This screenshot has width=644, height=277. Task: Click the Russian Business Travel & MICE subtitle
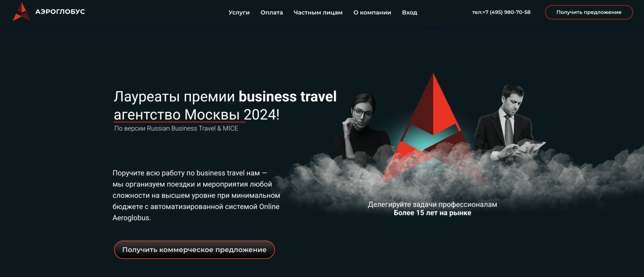tap(176, 128)
